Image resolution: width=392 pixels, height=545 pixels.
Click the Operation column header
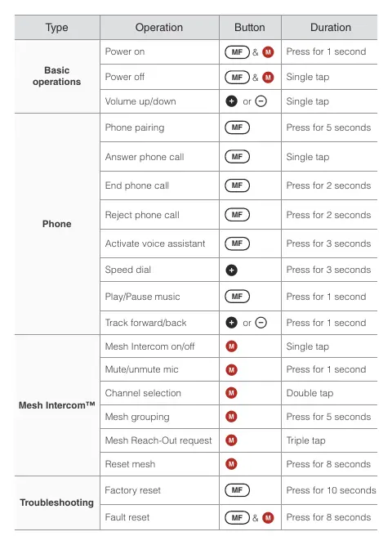159,28
